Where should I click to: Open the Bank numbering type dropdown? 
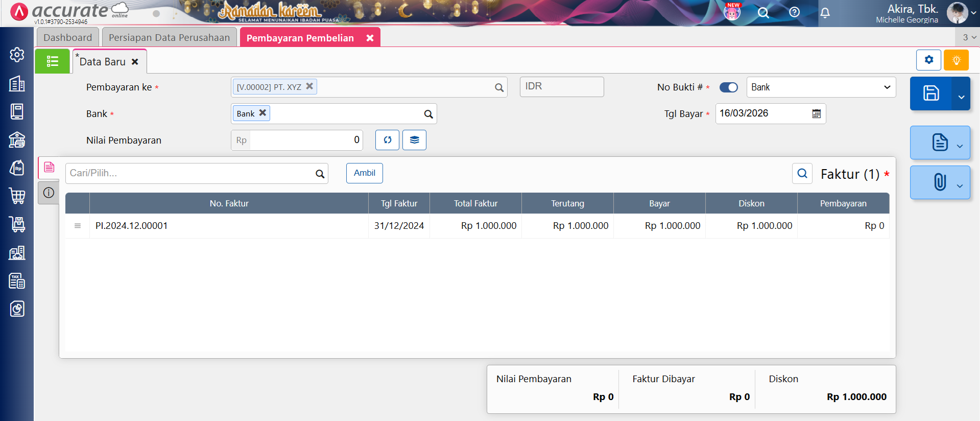click(821, 87)
